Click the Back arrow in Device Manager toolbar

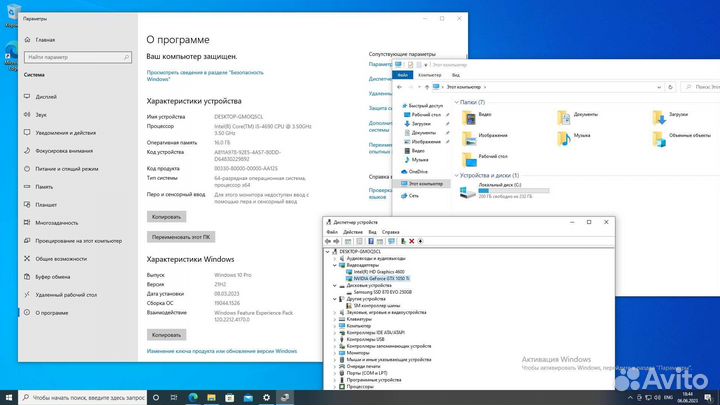(328, 241)
